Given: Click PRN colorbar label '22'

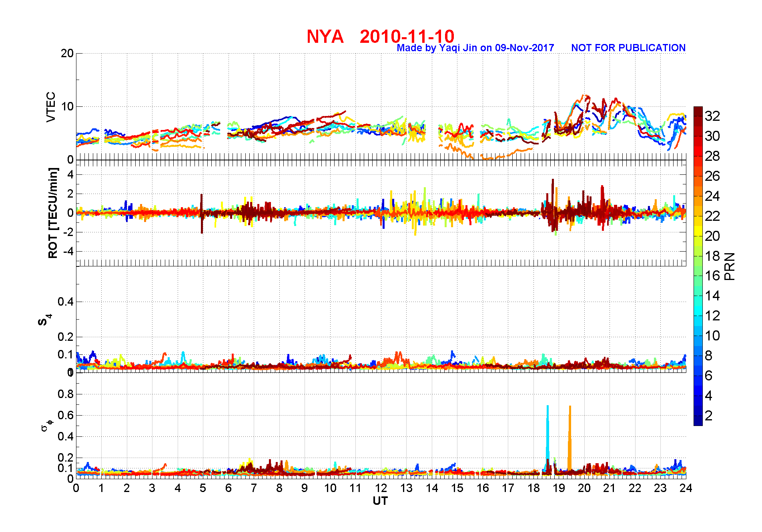Looking at the screenshot, I should pyautogui.click(x=712, y=216).
